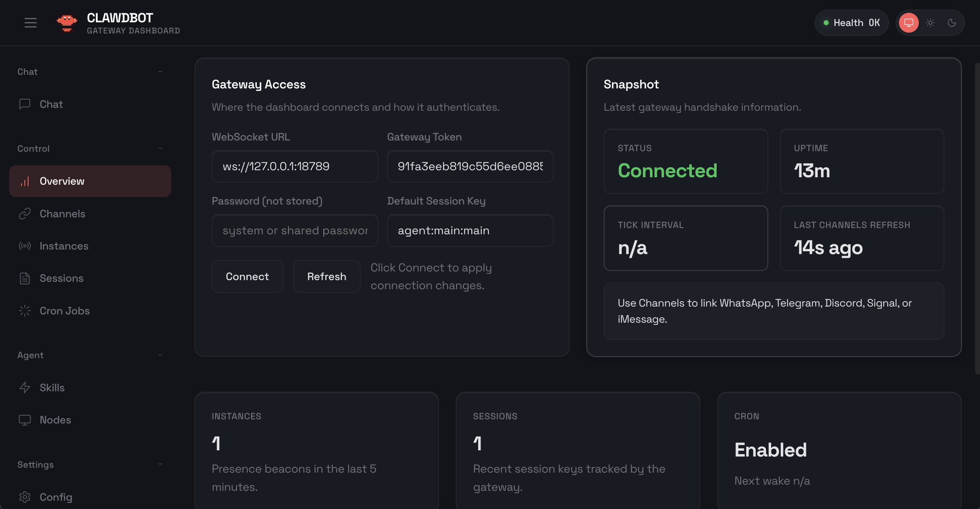Image resolution: width=980 pixels, height=509 pixels.
Task: Go to the Instances page
Action: click(x=64, y=246)
